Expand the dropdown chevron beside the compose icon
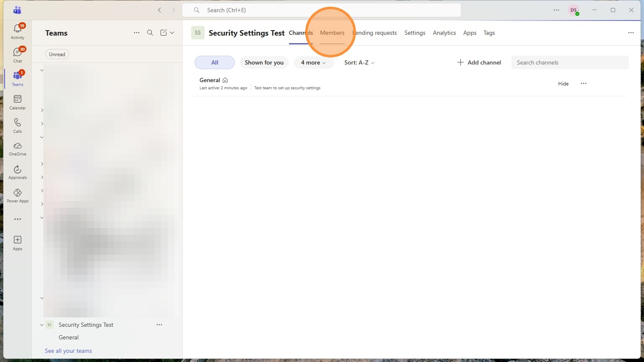 (x=172, y=33)
